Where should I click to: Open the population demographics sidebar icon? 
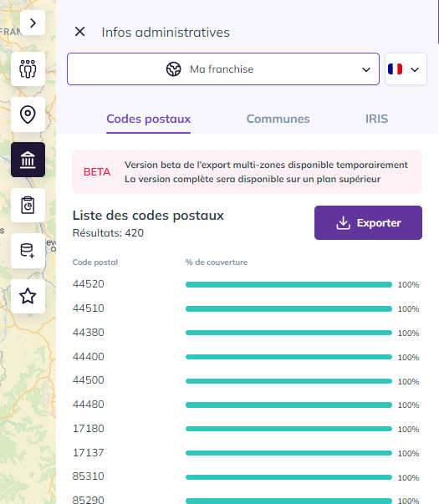(x=28, y=69)
